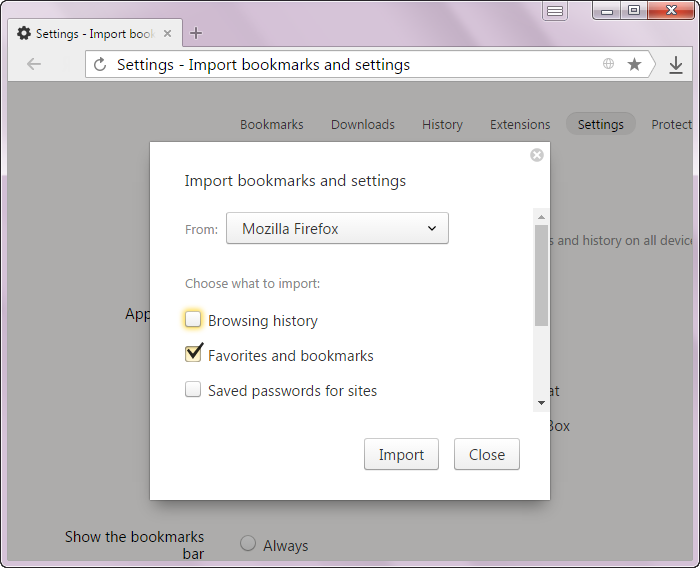Reload the page with refresh icon
The image size is (700, 568).
point(100,65)
